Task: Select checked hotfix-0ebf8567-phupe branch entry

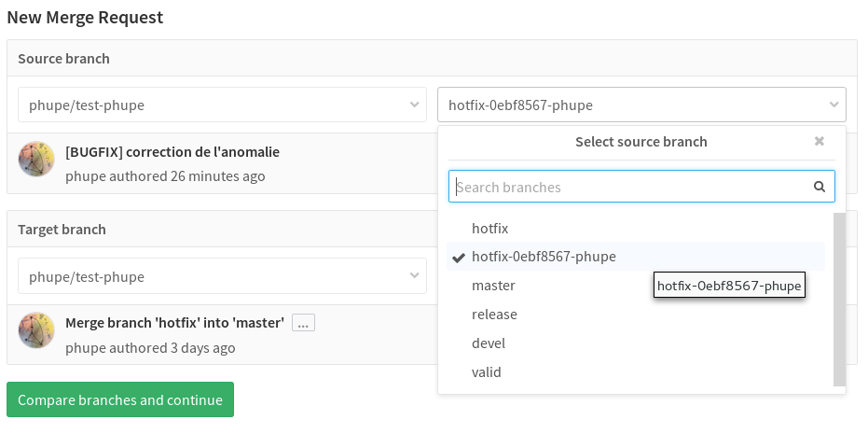Action: pyautogui.click(x=636, y=257)
